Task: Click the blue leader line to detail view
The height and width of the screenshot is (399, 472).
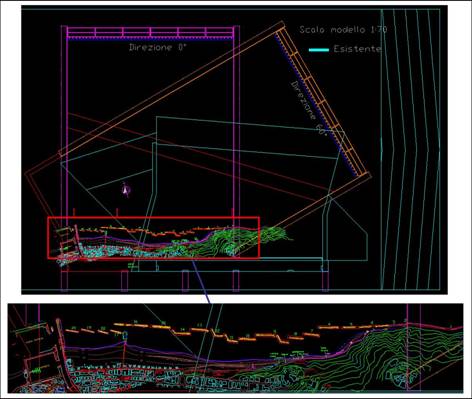Action: tap(201, 282)
